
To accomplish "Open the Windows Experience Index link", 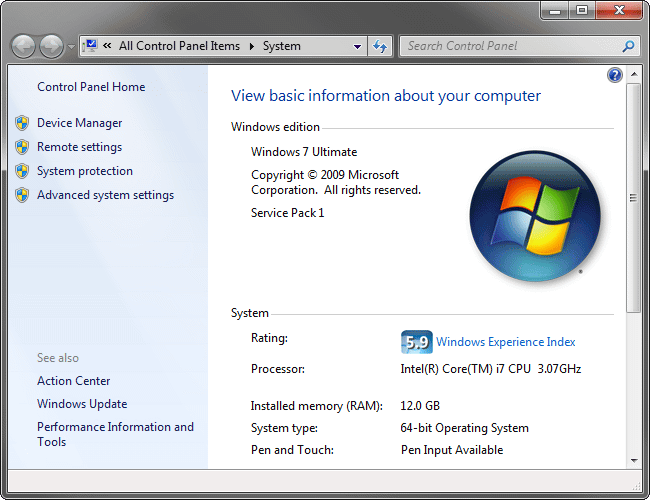I will (x=506, y=342).
